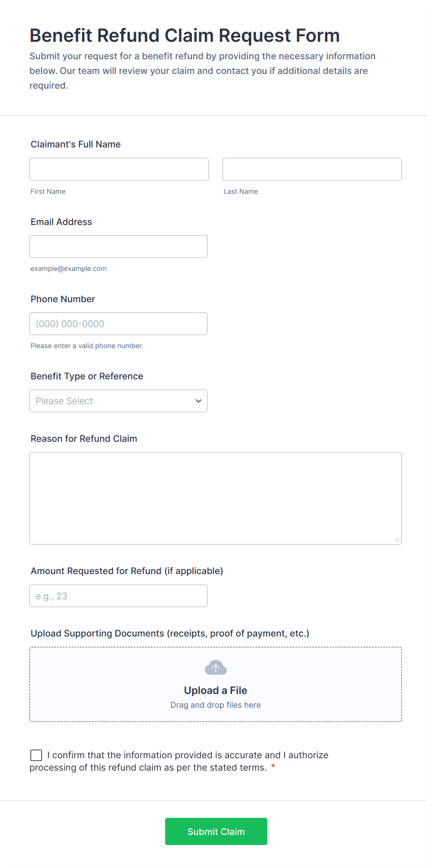
Task: Focus the Last Name text box
Action: pyautogui.click(x=312, y=169)
